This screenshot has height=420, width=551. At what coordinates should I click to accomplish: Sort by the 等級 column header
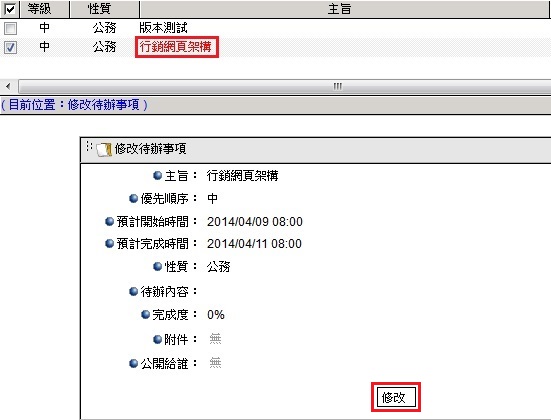tap(44, 9)
